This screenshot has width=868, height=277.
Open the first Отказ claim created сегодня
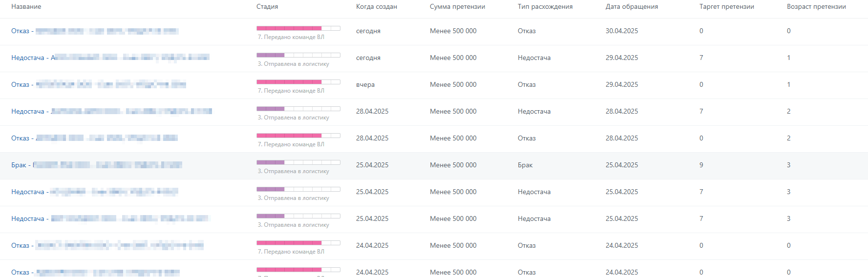click(x=95, y=31)
